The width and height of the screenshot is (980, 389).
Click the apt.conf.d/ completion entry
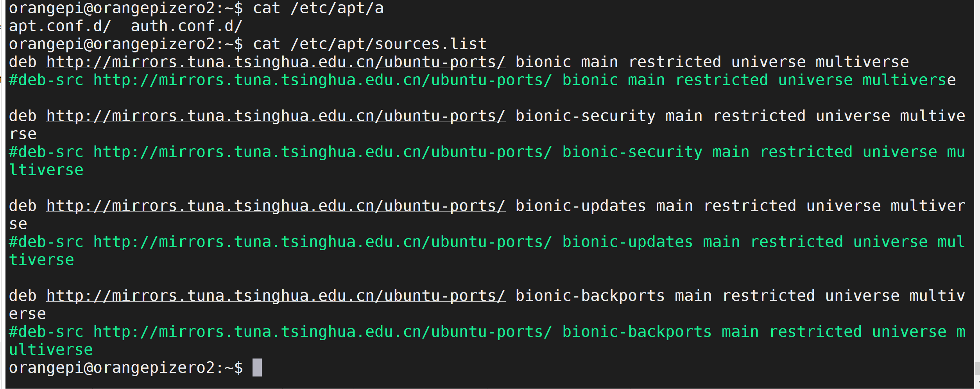pos(60,26)
